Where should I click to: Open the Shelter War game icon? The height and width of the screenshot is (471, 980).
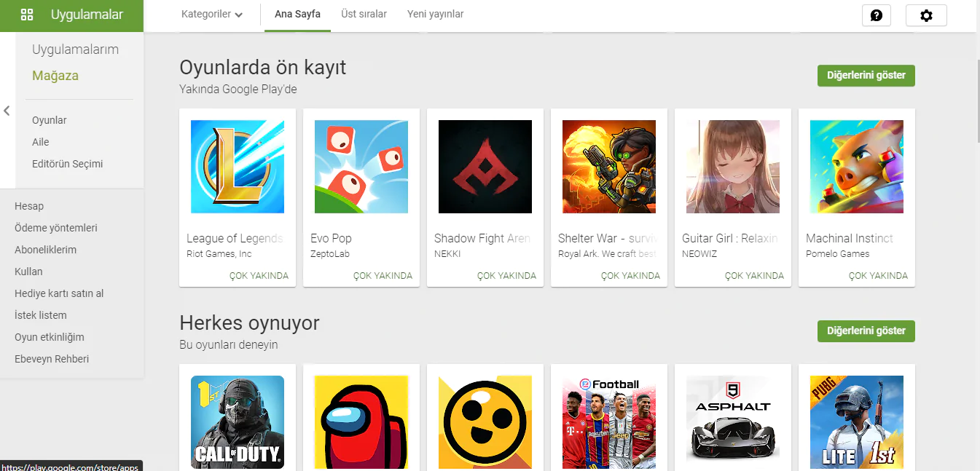click(609, 167)
